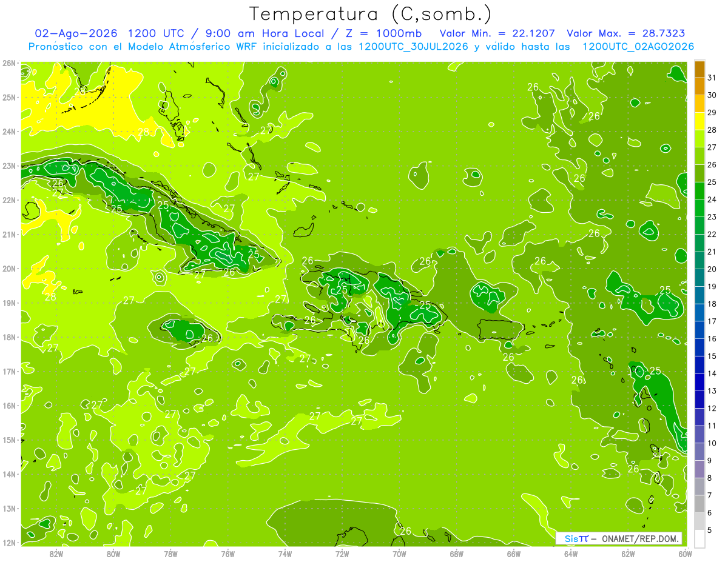Click the Valor Max. = 28.7323 value
Image resolution: width=728 pixels, height=562 pixels.
(x=627, y=33)
